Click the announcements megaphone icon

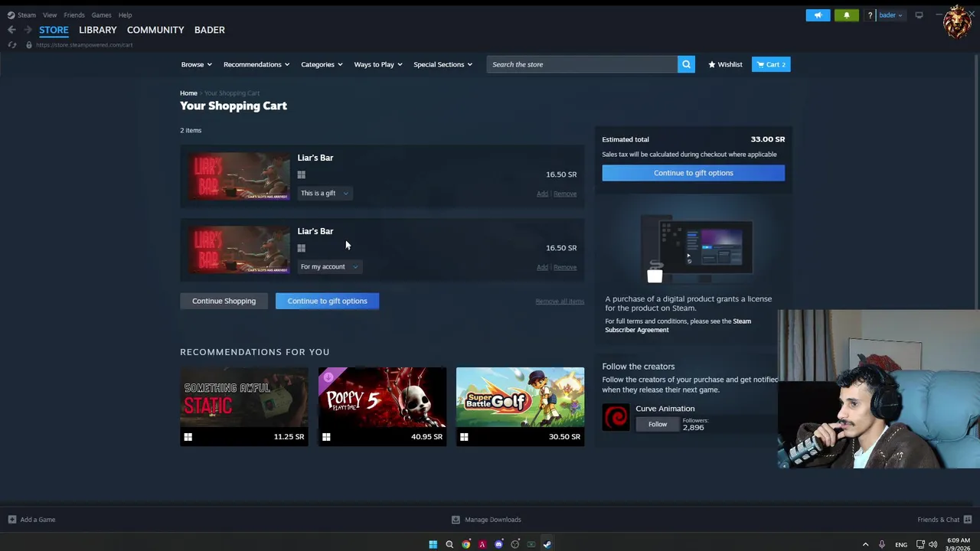(818, 15)
